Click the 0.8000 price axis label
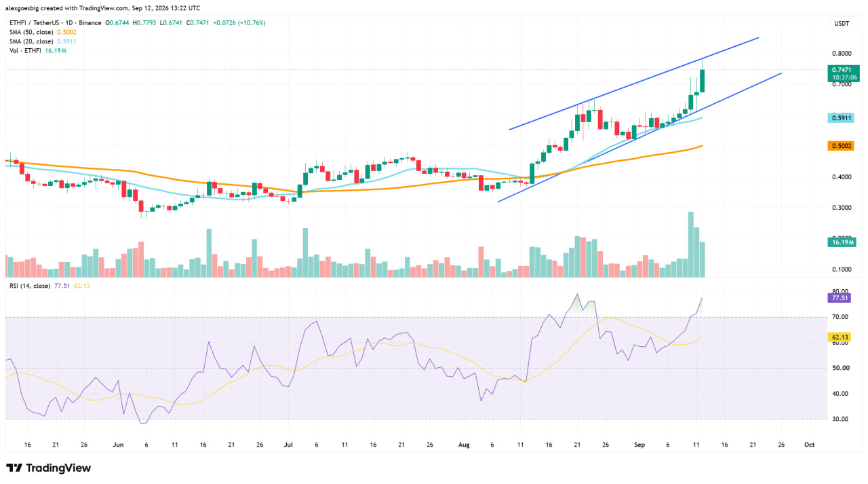 pos(841,54)
